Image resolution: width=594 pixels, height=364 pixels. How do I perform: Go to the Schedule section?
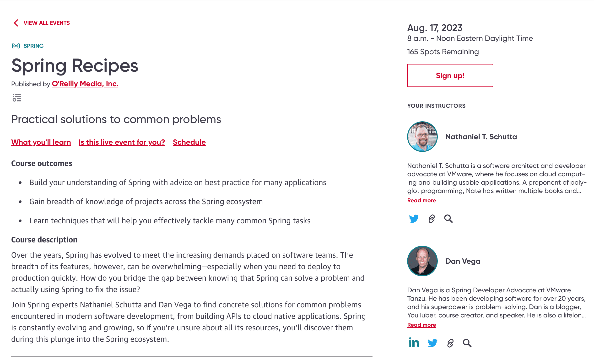[189, 142]
